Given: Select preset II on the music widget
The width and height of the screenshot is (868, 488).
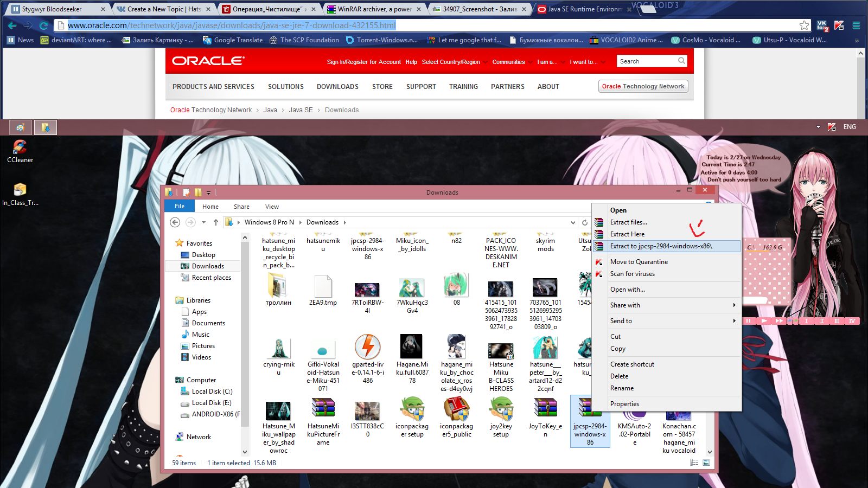Looking at the screenshot, I should (821, 321).
